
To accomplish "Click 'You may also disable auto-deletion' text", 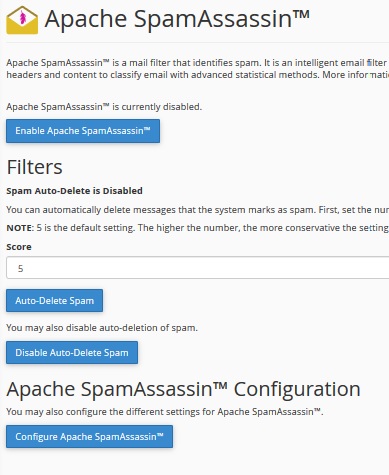I will pos(102,328).
